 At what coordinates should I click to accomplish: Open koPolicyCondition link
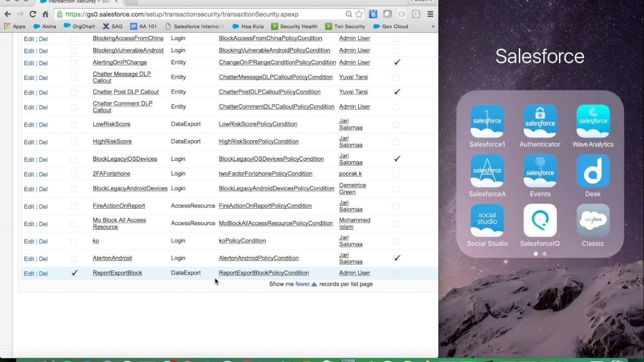[x=242, y=241]
